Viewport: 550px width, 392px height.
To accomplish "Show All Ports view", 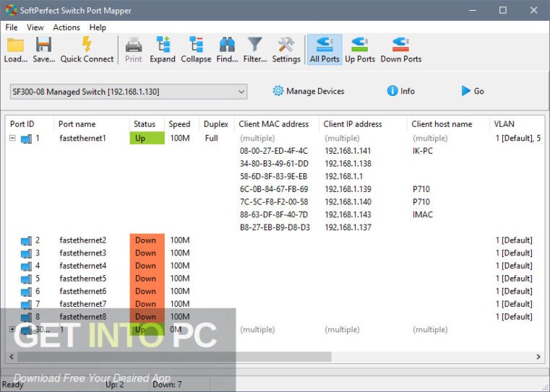I will click(x=325, y=50).
